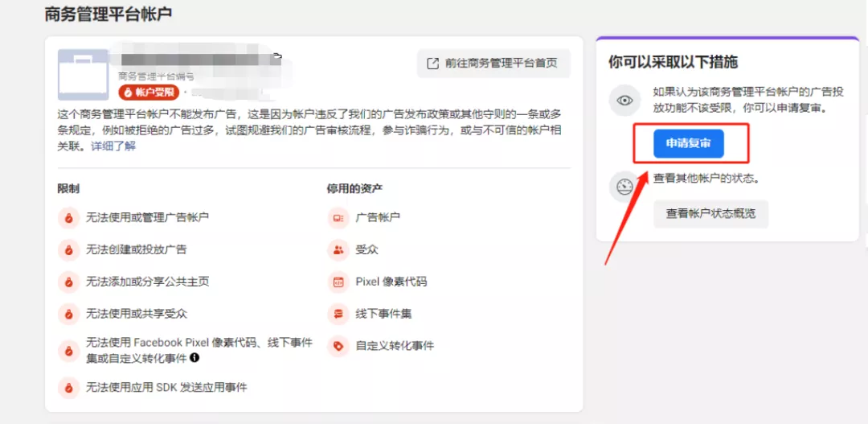The image size is (868, 424).
Task: Click the speedometer icon beside 查看其他帐户的状态
Action: [625, 187]
